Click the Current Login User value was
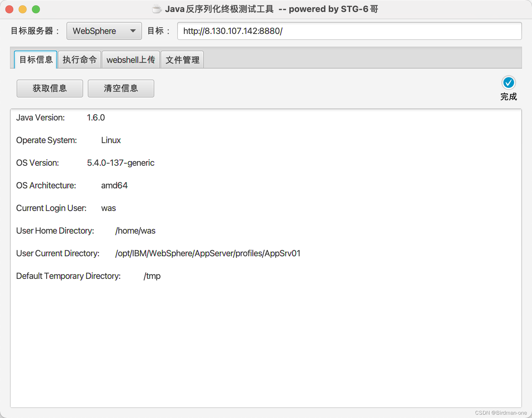The height and width of the screenshot is (418, 532). point(108,208)
